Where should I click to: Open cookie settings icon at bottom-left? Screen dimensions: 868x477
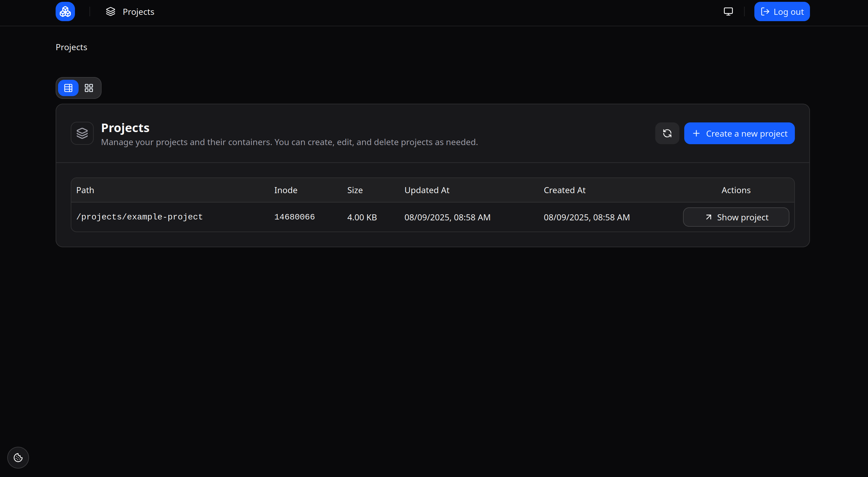click(18, 457)
